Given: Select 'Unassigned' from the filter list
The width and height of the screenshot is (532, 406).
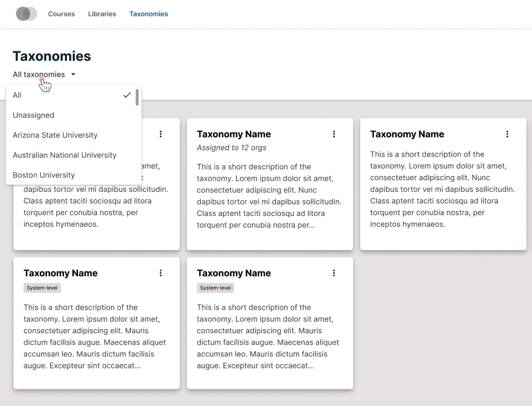Looking at the screenshot, I should pos(33,115).
